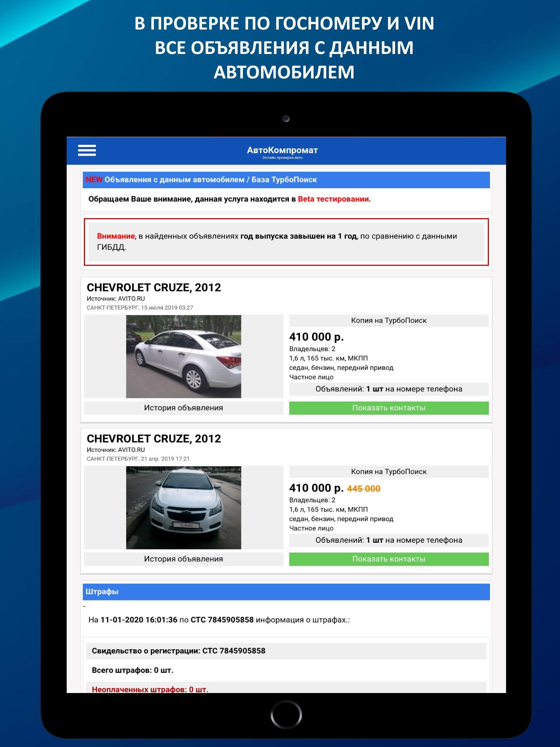Click the fines info timestamp 11-01-2020 16:01:36

139,620
